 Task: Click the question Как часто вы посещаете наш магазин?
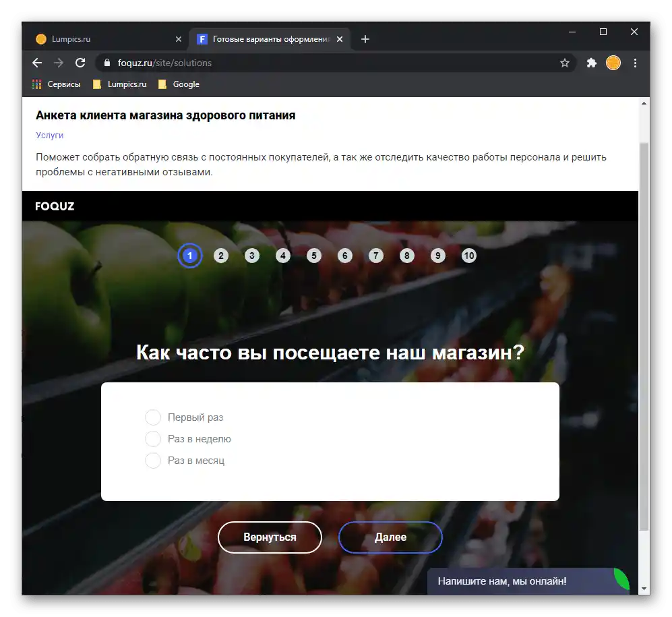click(x=330, y=353)
